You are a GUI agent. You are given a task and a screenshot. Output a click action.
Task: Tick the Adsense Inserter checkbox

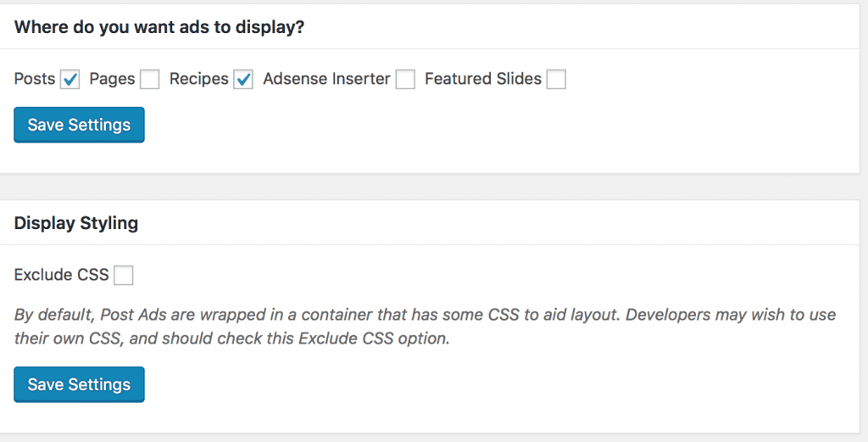point(405,80)
